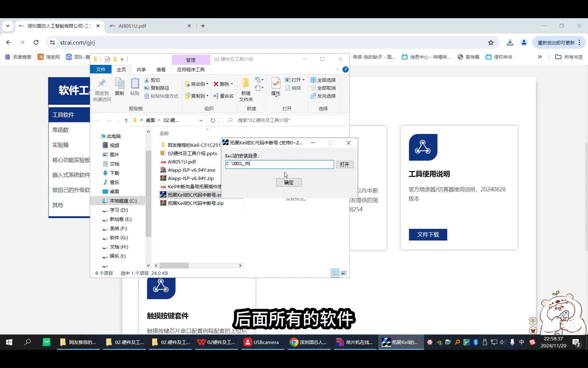Image resolution: width=588 pixels, height=368 pixels.
Task: Open the File (文件) ribbon tab
Action: click(x=101, y=69)
